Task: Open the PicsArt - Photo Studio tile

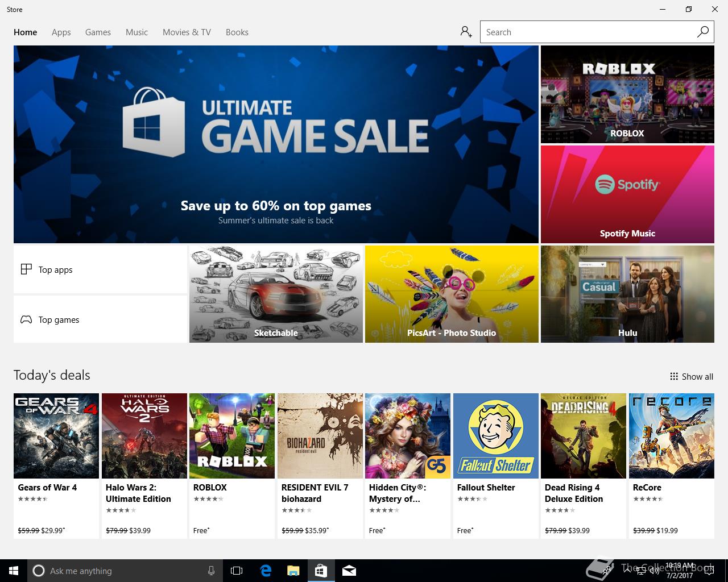Action: [452, 294]
